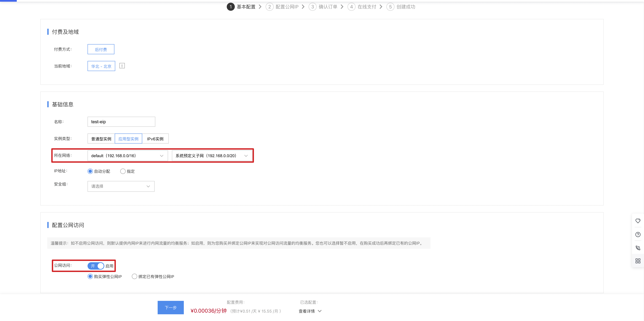Click step 5 创建成功
This screenshot has height=321, width=644.
coord(401,7)
